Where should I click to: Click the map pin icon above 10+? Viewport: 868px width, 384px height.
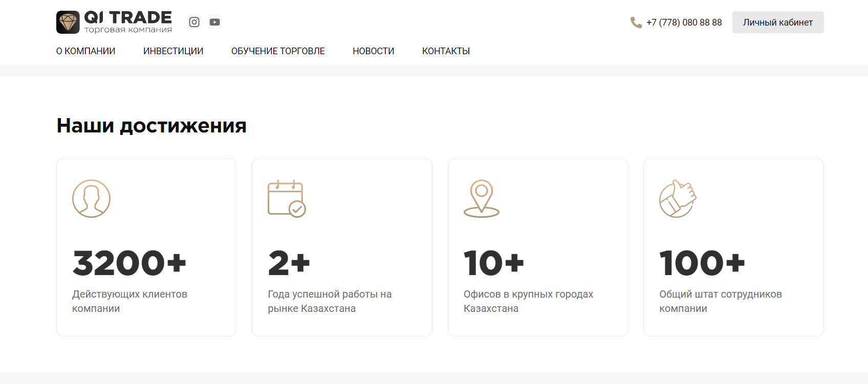click(482, 198)
